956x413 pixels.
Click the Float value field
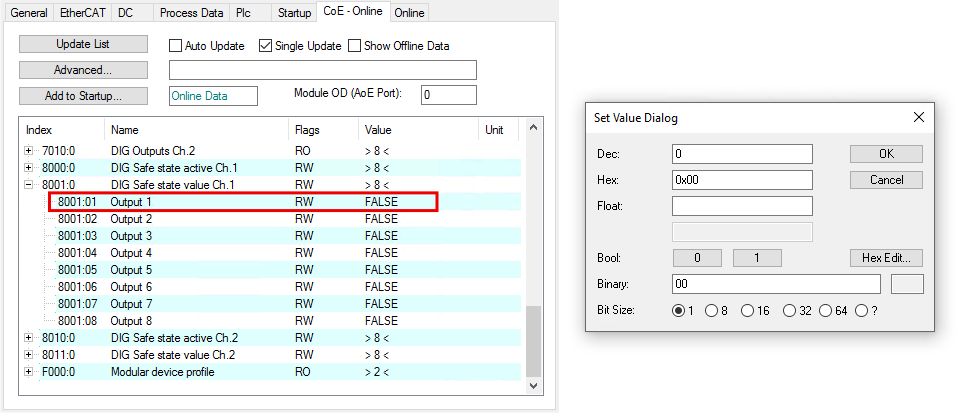(743, 206)
